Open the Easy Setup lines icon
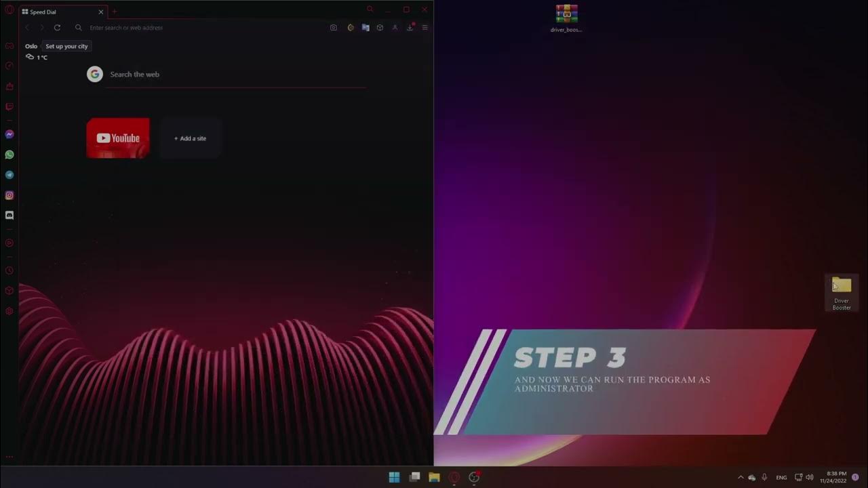The width and height of the screenshot is (868, 488). 425,28
